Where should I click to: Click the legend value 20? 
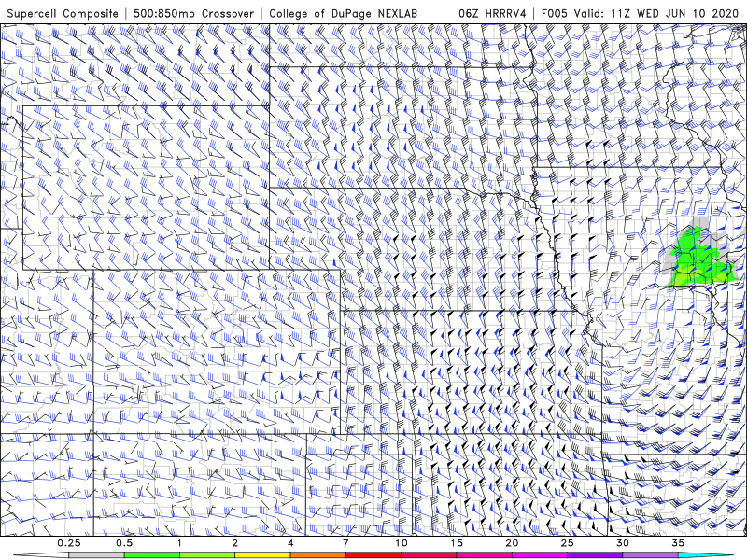click(512, 543)
